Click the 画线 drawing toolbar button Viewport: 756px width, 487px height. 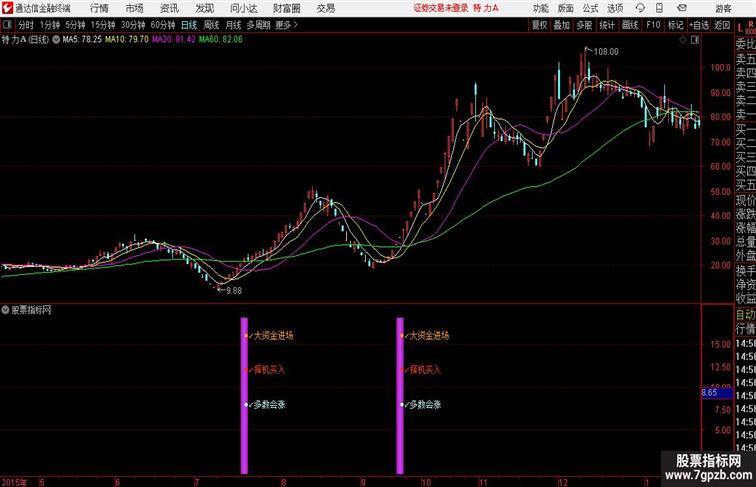pos(630,25)
